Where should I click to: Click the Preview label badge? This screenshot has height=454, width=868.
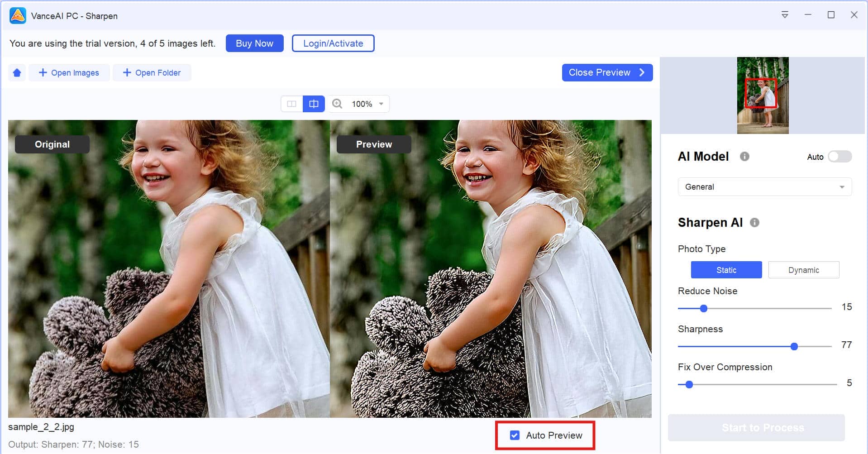coord(374,144)
